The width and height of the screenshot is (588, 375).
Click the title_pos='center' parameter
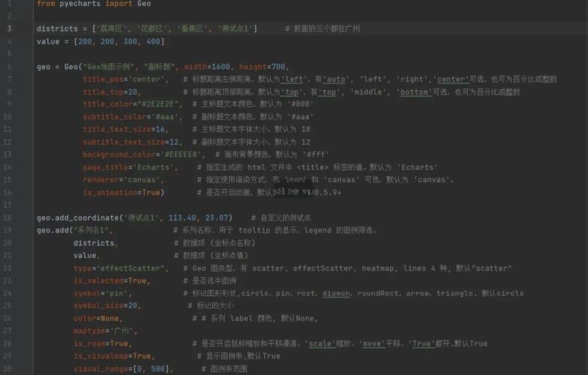click(x=124, y=79)
